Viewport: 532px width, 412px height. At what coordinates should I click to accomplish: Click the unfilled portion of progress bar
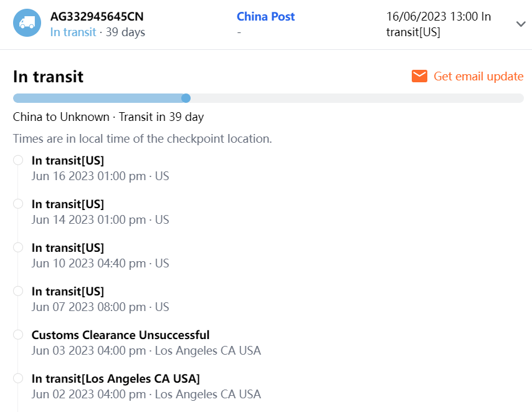355,98
